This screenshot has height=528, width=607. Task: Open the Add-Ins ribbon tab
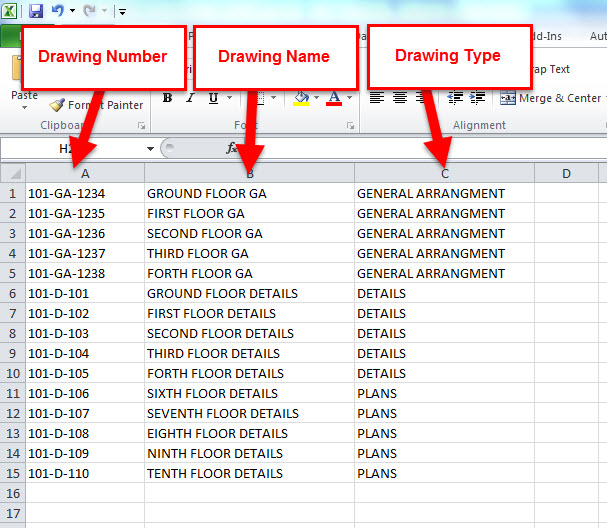click(x=547, y=36)
